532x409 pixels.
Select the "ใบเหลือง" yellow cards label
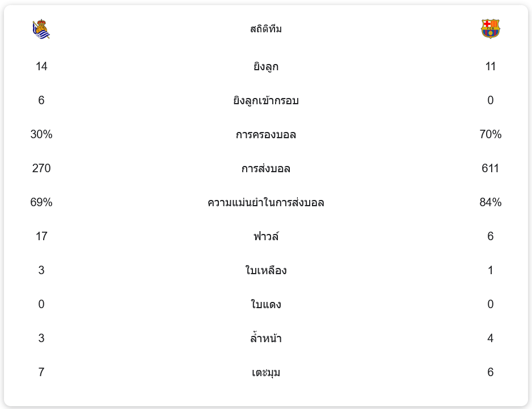pyautogui.click(x=265, y=271)
